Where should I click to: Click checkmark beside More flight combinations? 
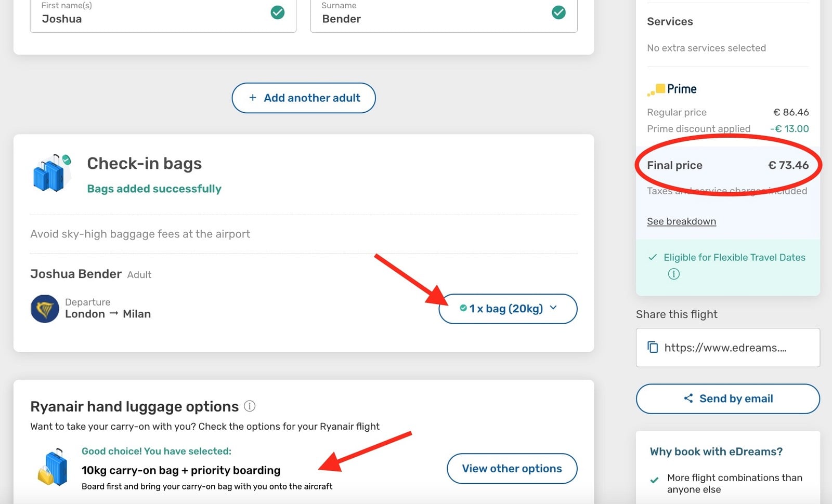pyautogui.click(x=654, y=480)
